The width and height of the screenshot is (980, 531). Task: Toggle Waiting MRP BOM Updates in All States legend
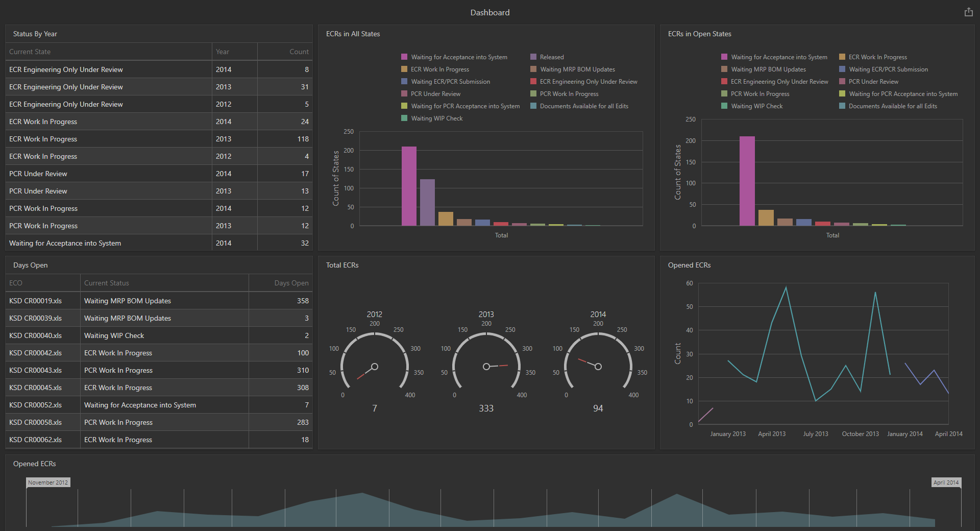pyautogui.click(x=573, y=69)
